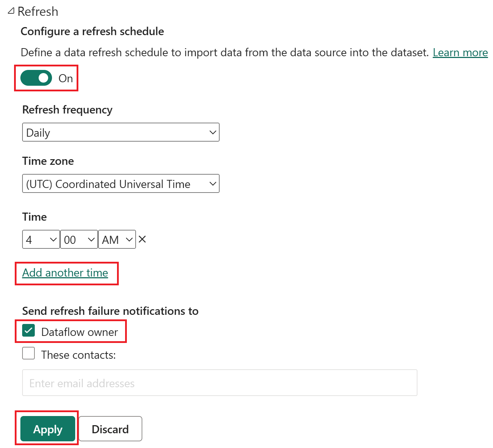
Task: Remove the 4:00 AM scheduled time with the X
Action: (142, 239)
